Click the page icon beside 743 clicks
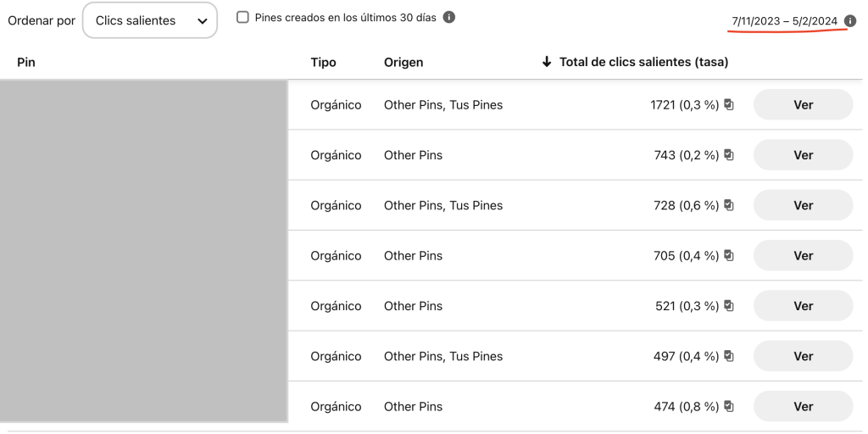This screenshot has width=868, height=434. coord(729,155)
